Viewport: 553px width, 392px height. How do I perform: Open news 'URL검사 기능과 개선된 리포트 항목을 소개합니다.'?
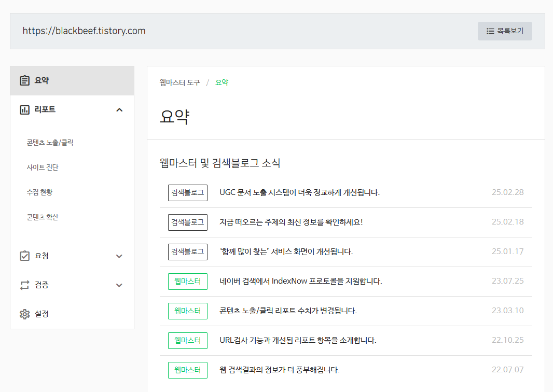298,340
